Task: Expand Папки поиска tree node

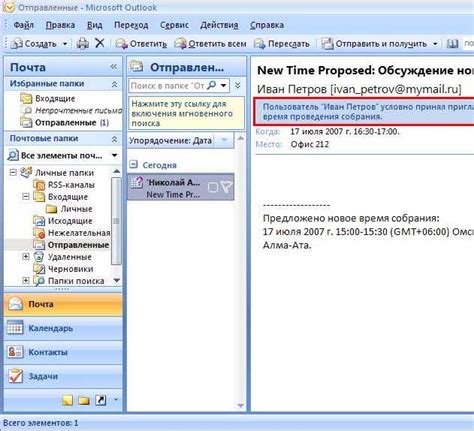Action: pyautogui.click(x=26, y=281)
